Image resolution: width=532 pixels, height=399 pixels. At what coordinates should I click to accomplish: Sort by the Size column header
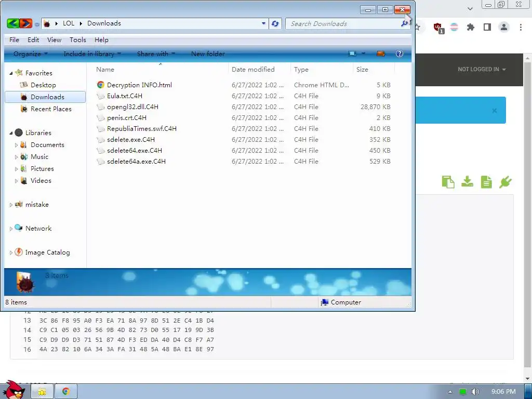[x=362, y=69]
